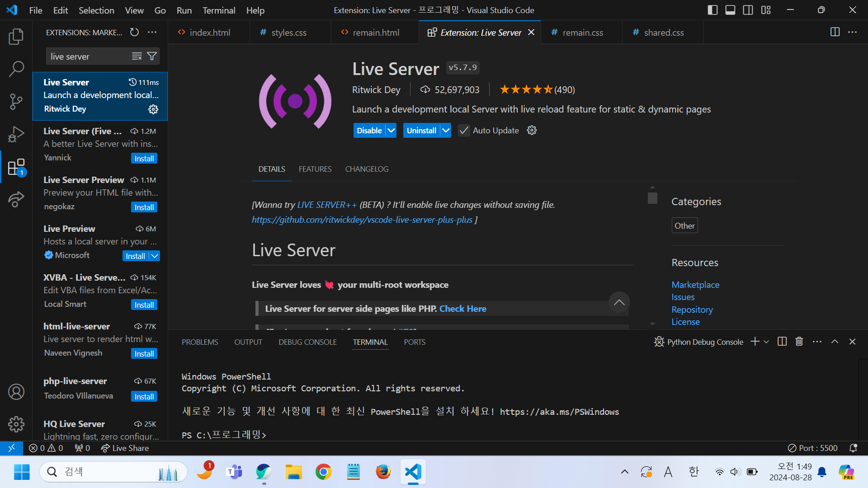The image size is (868, 488).
Task: Expand the Disable button dropdown arrow
Action: coord(392,131)
